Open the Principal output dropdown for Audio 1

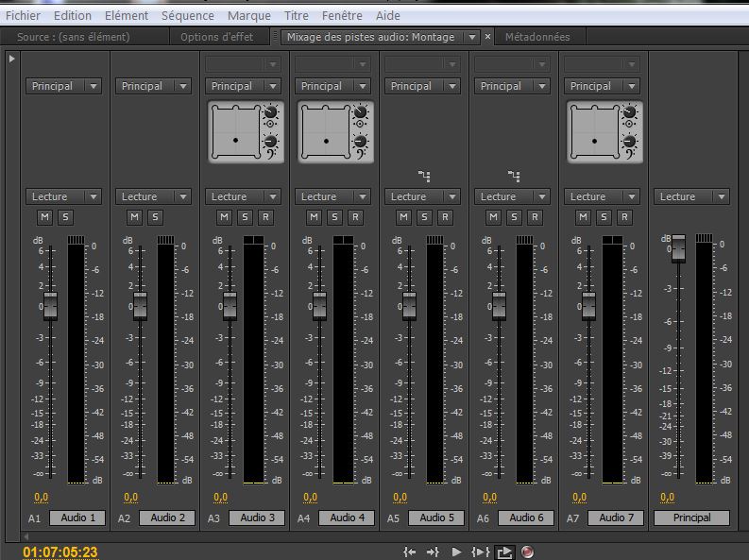click(63, 86)
